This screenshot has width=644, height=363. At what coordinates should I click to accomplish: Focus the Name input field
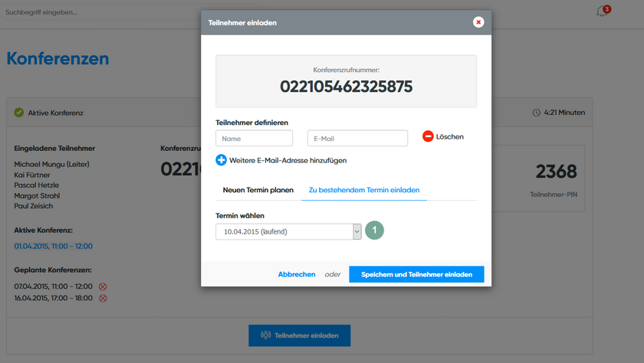(x=254, y=139)
